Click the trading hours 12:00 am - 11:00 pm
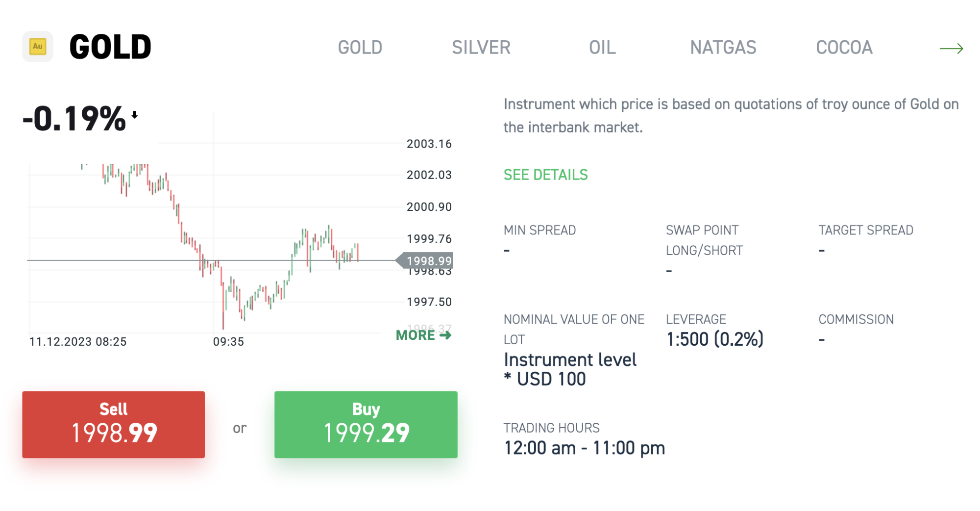 click(584, 447)
